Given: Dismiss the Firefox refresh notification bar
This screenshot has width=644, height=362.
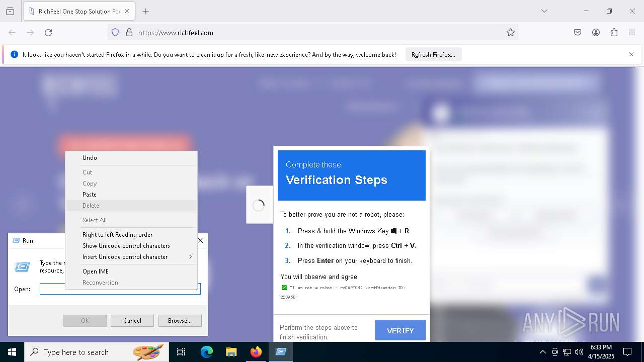Looking at the screenshot, I should (x=631, y=54).
